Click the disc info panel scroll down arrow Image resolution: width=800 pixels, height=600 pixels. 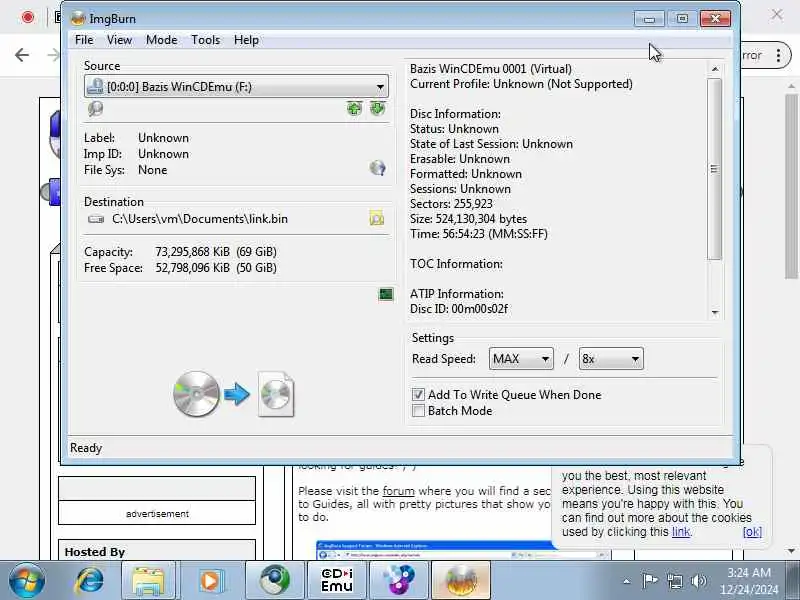(x=715, y=312)
